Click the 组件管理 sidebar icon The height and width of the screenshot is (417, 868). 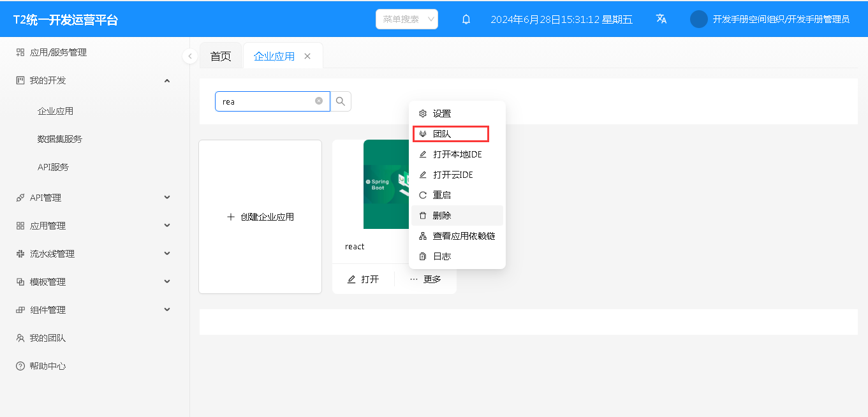(x=20, y=310)
